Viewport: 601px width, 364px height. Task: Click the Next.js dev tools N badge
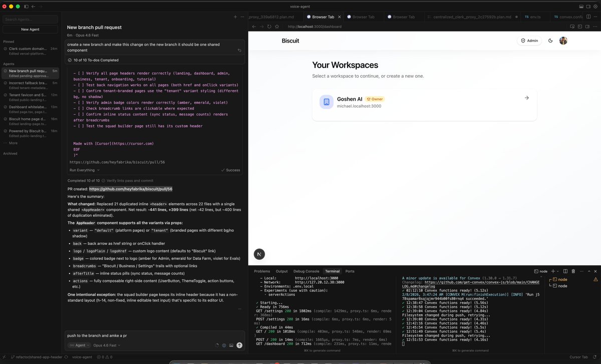259,254
